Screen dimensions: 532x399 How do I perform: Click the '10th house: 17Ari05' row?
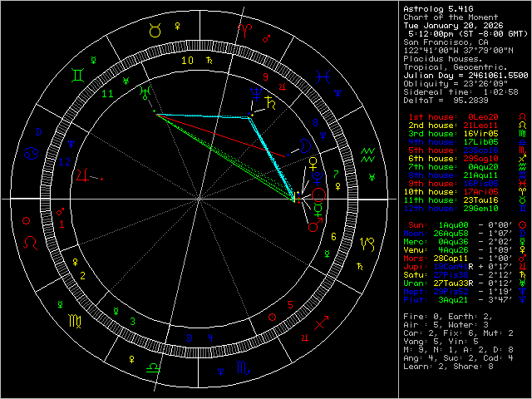tap(451, 192)
